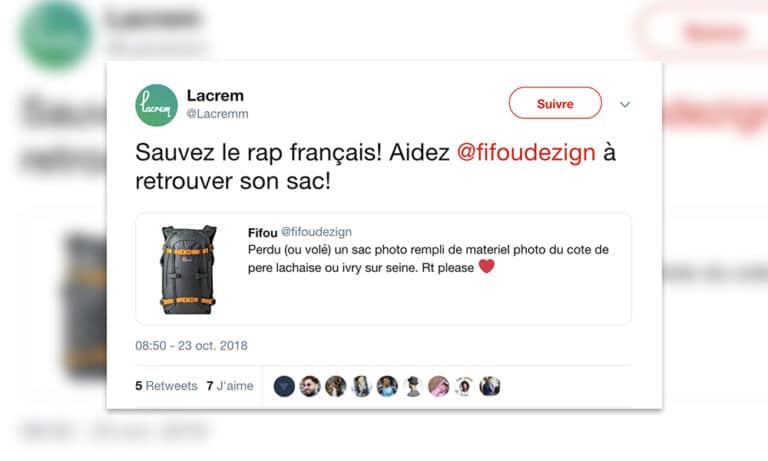Click the Suivre follow button
768x461 pixels.
(555, 103)
